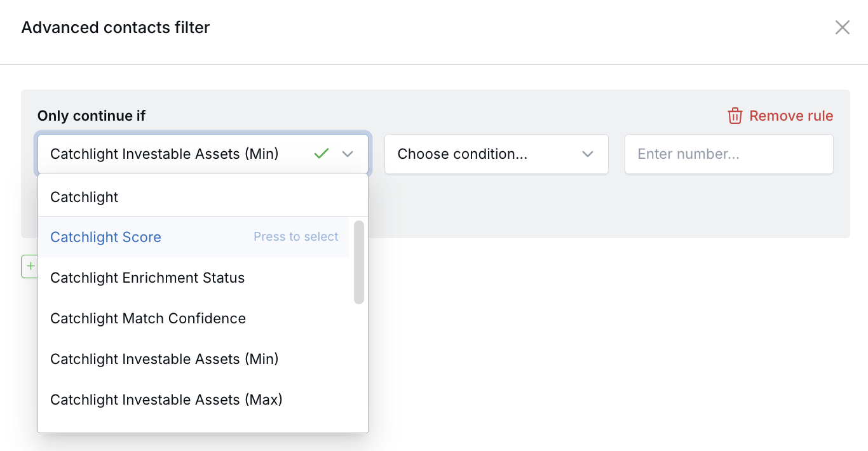Select Catchlight Investable Assets (Max) option

[166, 400]
